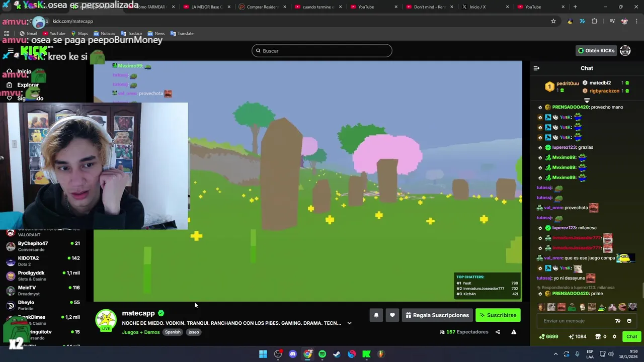Open the user avatar menu next to Obtén KICKs
Screen dimensions: 644x362
(625, 51)
